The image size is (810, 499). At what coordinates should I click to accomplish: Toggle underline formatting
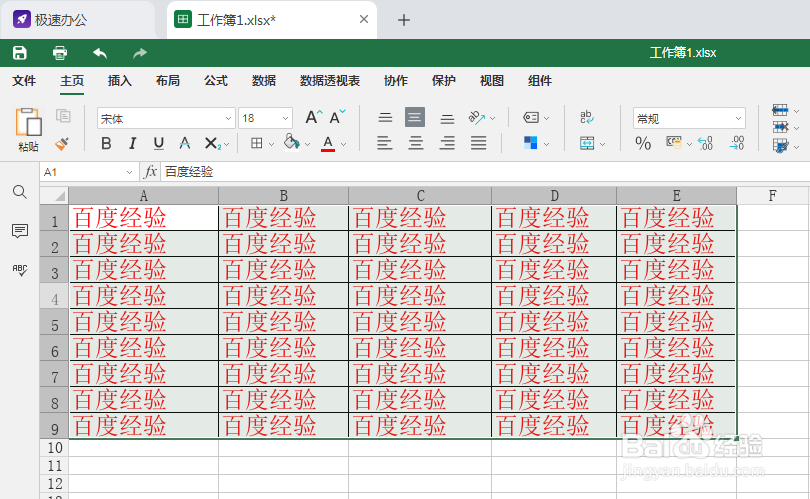(159, 143)
